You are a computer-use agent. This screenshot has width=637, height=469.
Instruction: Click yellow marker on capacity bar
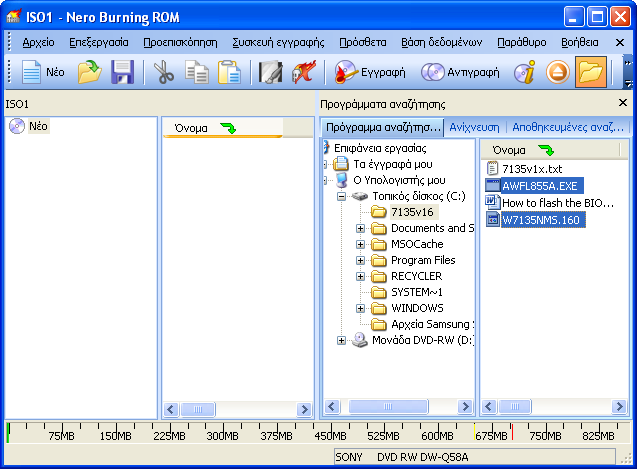tap(474, 431)
